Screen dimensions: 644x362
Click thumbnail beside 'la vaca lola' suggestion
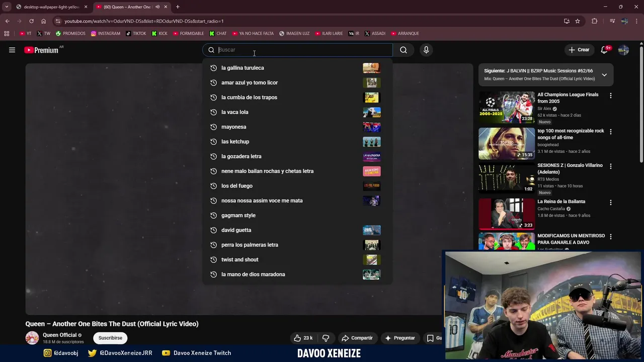pos(371,112)
